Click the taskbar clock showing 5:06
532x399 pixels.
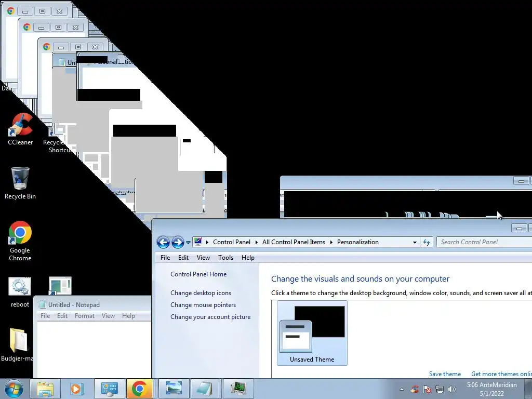tap(491, 389)
